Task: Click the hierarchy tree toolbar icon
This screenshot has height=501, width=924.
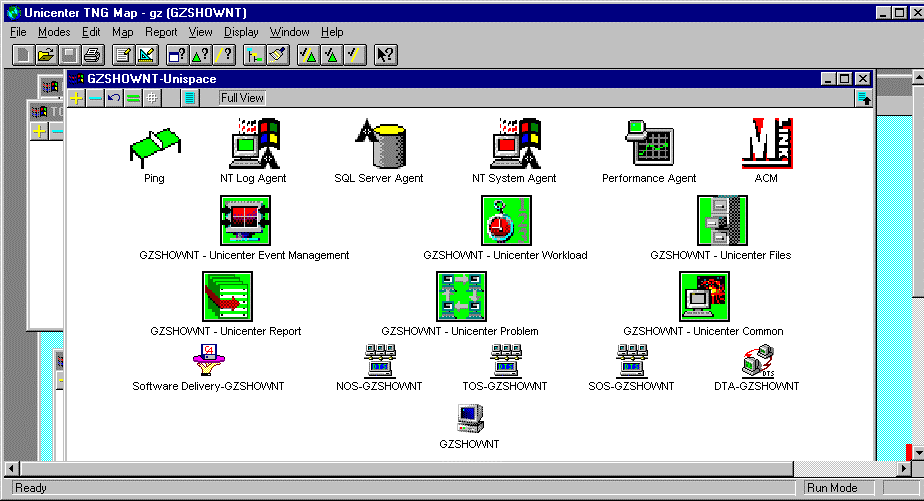Action: (x=254, y=55)
